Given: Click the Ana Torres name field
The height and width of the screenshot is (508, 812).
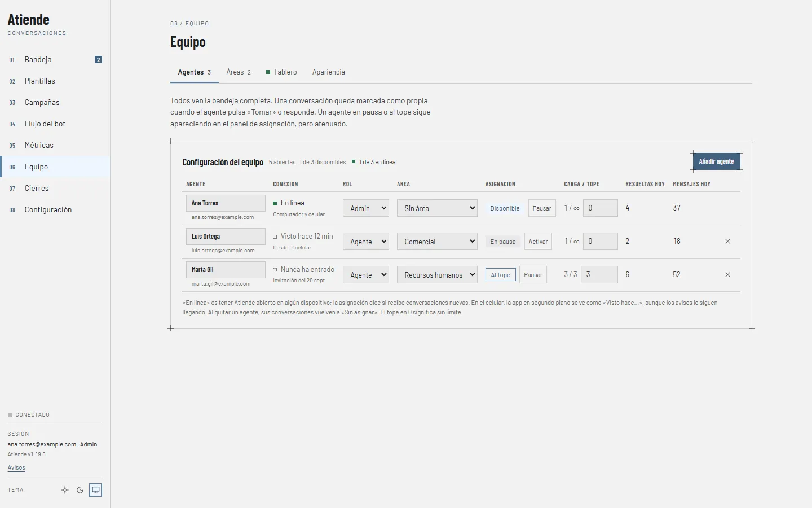Looking at the screenshot, I should (x=226, y=203).
